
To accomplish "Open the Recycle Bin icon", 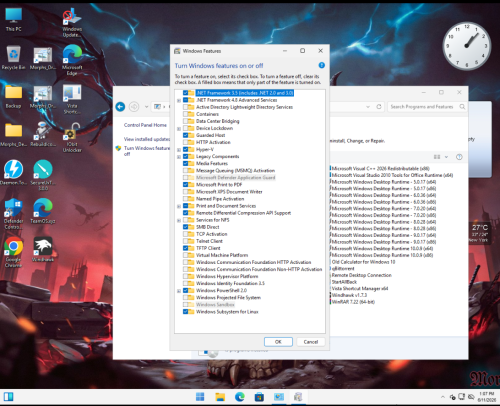I will click(13, 58).
